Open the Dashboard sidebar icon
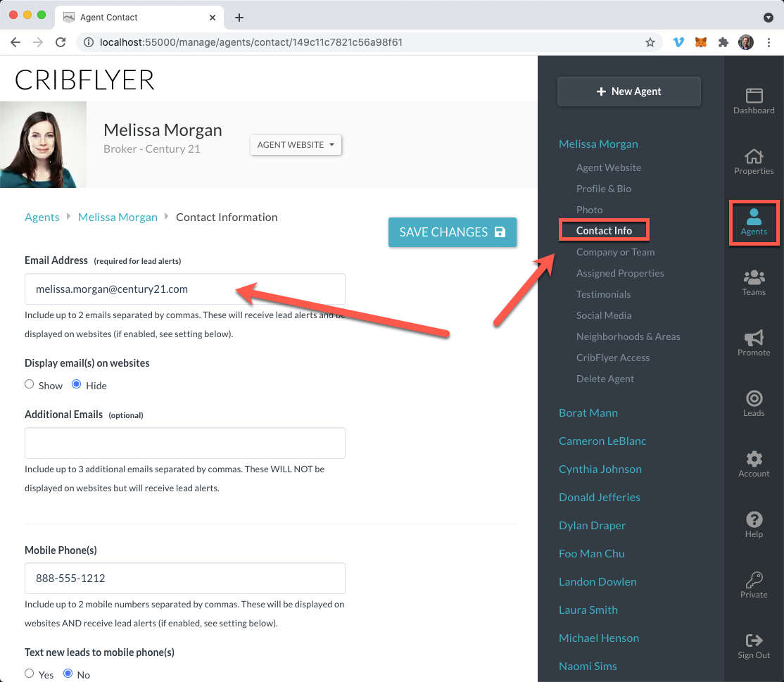784x682 pixels. click(x=754, y=101)
